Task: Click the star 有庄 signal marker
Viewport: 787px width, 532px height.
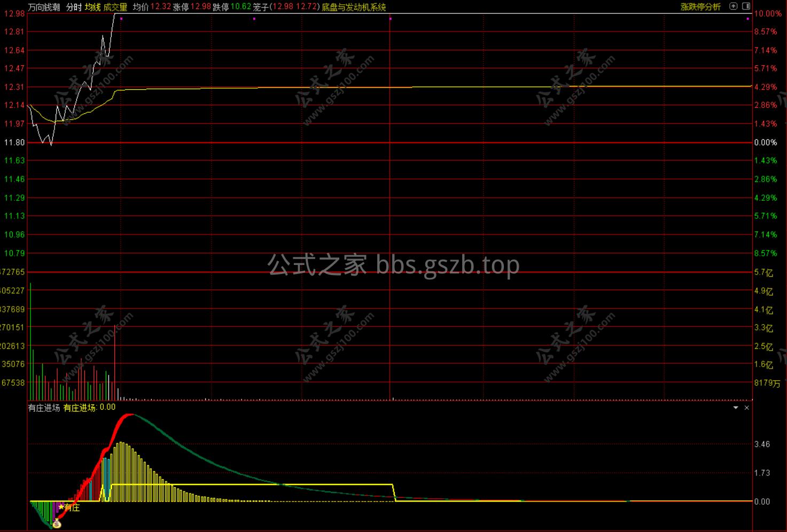Action: pyautogui.click(x=69, y=507)
